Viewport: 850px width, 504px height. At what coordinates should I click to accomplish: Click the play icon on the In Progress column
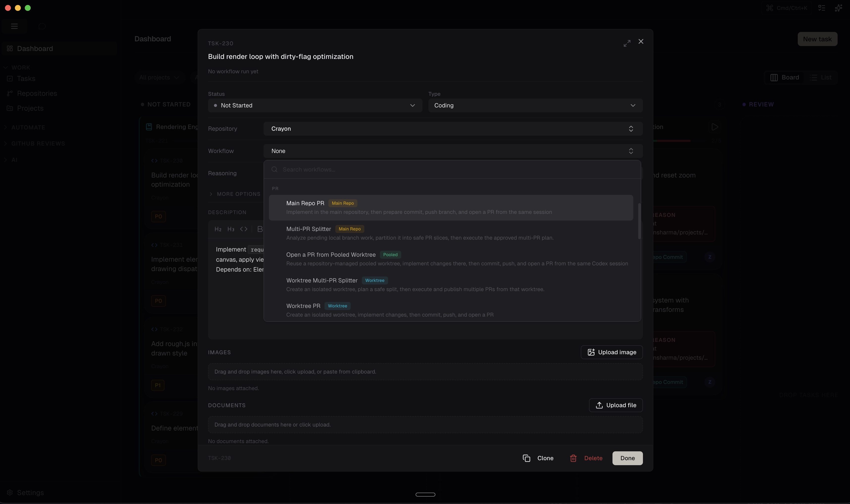point(715,127)
